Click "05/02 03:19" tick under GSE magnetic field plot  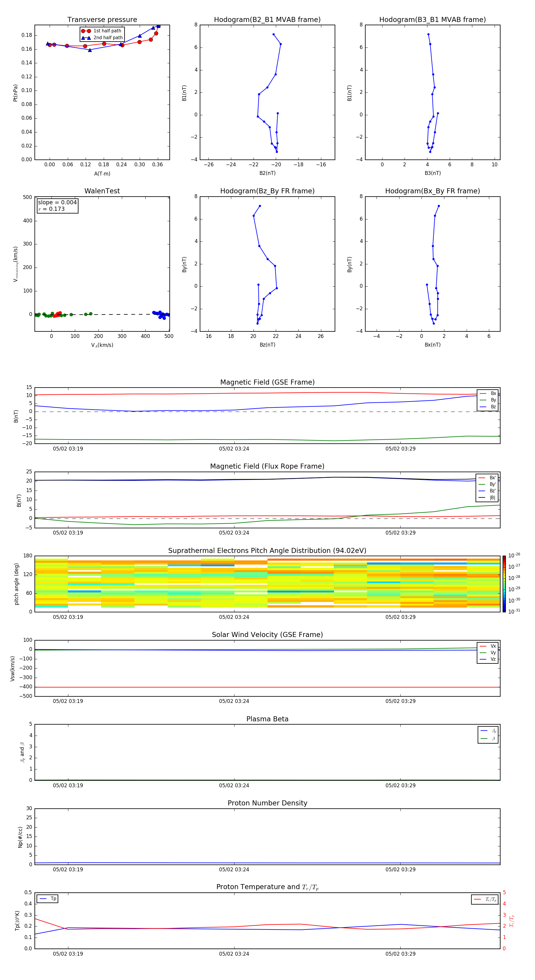tap(68, 448)
